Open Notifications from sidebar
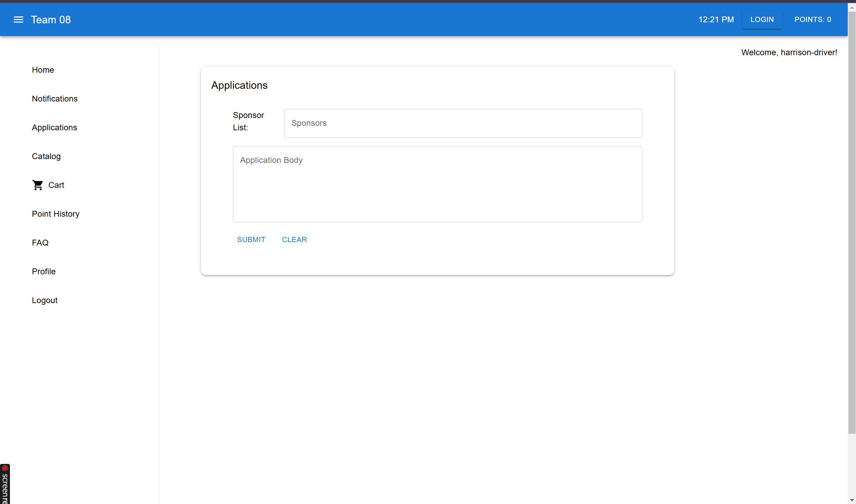The image size is (856, 504). coord(55,99)
